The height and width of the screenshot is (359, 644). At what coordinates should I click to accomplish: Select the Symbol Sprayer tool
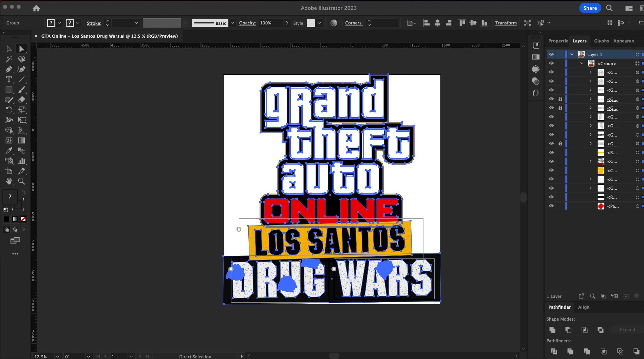(9, 161)
